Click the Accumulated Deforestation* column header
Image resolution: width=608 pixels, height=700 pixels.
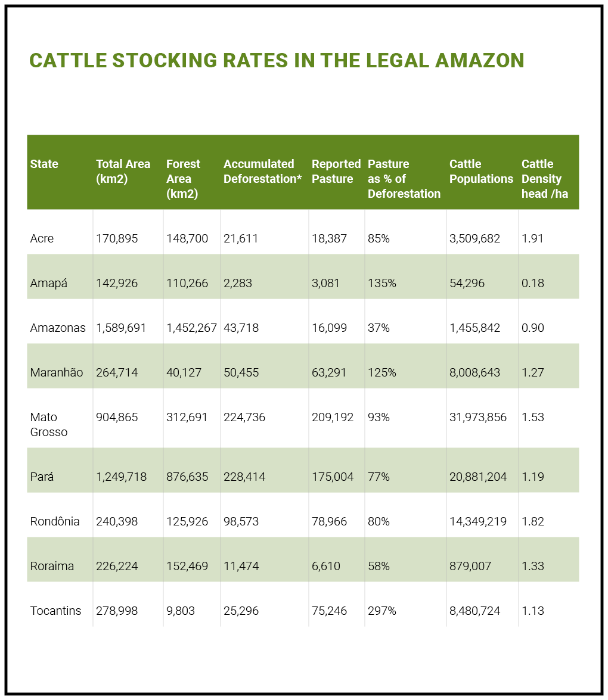click(x=262, y=172)
